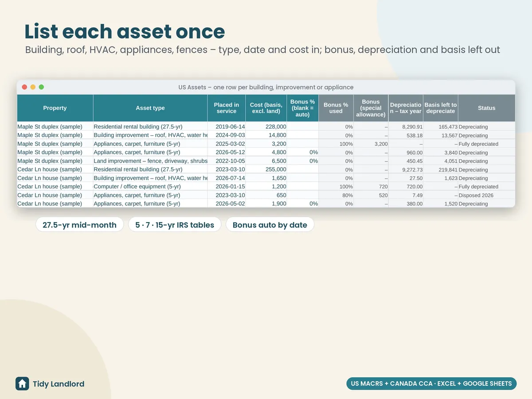Image resolution: width=532 pixels, height=399 pixels.
Task: Select the 'Bonus auto by date' pill
Action: click(270, 225)
